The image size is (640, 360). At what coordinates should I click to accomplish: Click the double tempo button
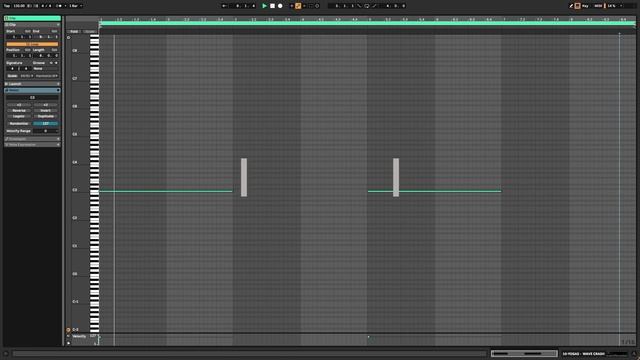[46, 105]
